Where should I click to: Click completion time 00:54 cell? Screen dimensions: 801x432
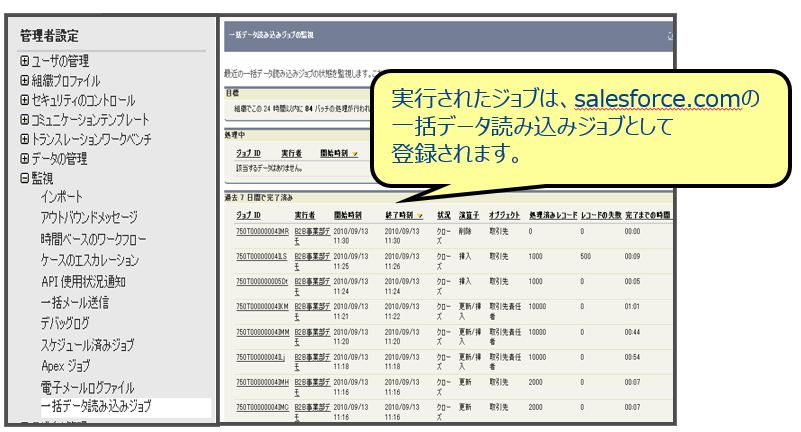tap(632, 357)
